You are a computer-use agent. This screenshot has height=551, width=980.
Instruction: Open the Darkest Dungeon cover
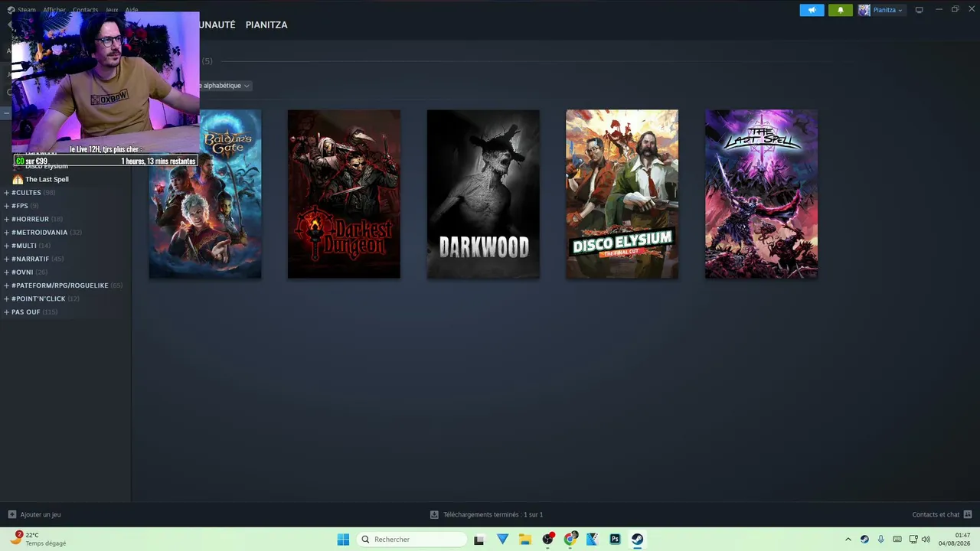(x=344, y=194)
